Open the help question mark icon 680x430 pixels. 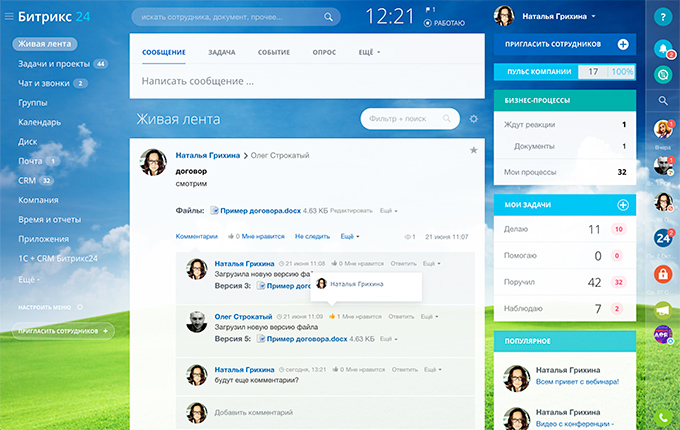(662, 17)
